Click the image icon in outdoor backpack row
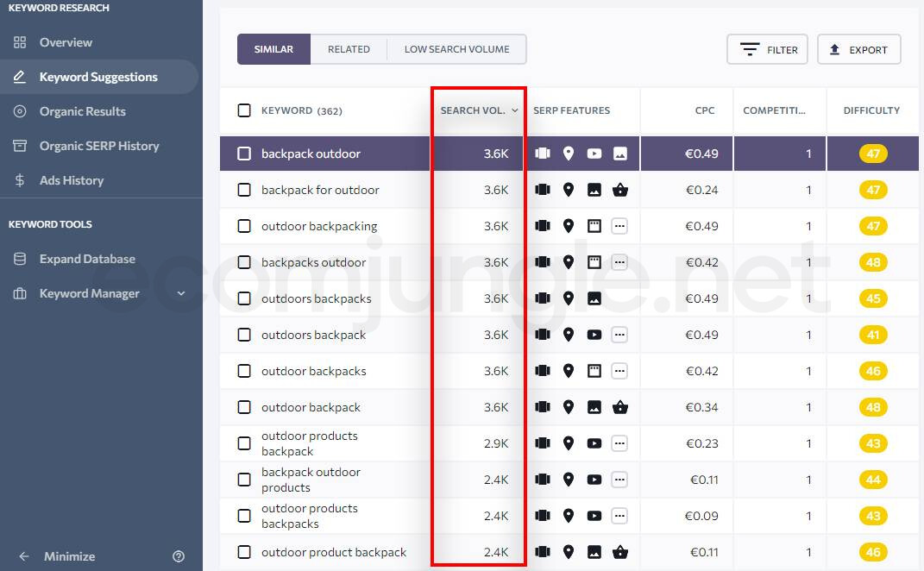The height and width of the screenshot is (571, 924). (x=594, y=407)
